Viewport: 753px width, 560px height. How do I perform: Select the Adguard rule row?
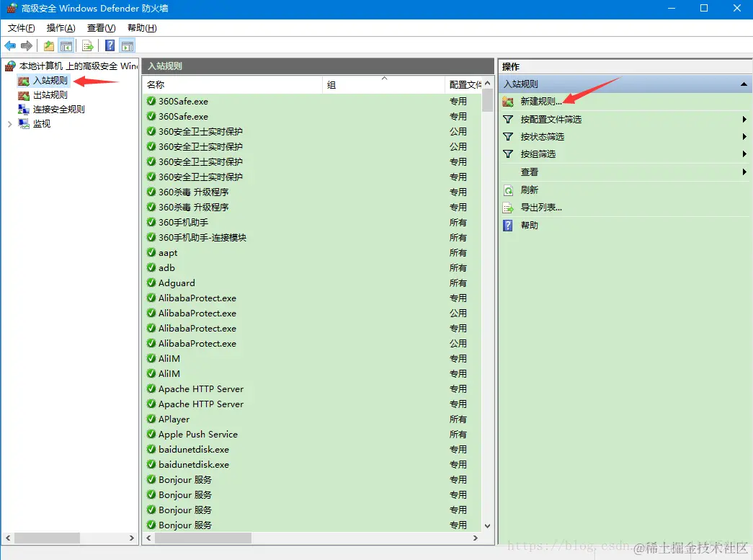[312, 283]
